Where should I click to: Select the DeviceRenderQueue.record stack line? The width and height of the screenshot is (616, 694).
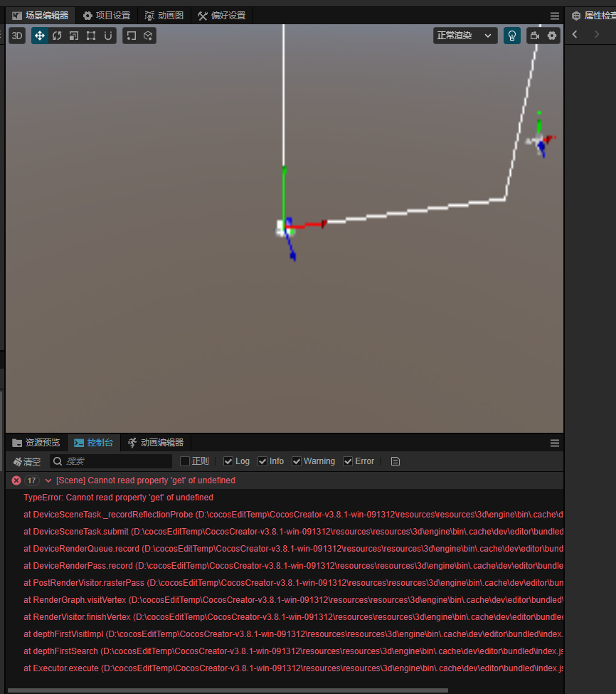click(293, 549)
